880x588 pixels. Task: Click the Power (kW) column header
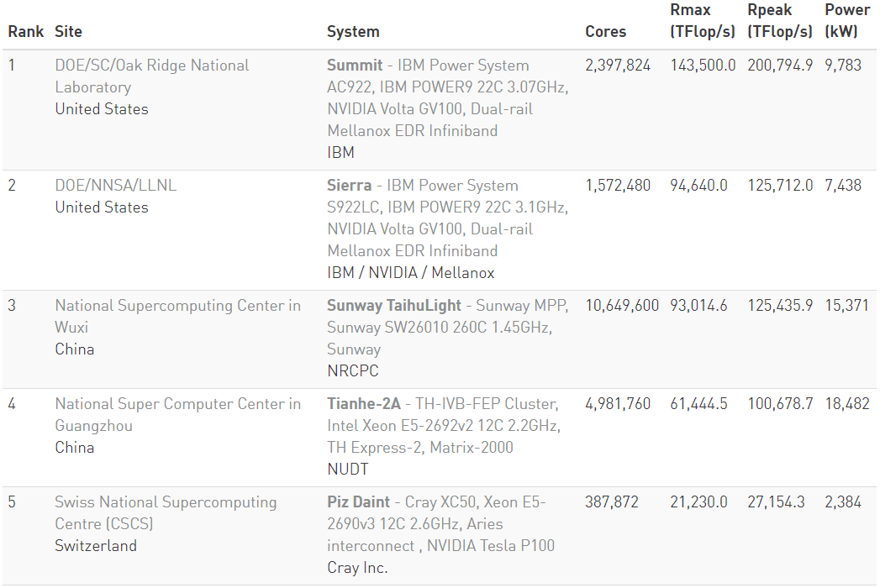847,21
